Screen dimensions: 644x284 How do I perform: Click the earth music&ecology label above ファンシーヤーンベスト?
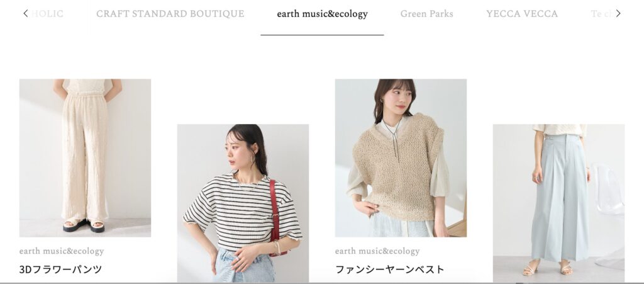pyautogui.click(x=377, y=251)
